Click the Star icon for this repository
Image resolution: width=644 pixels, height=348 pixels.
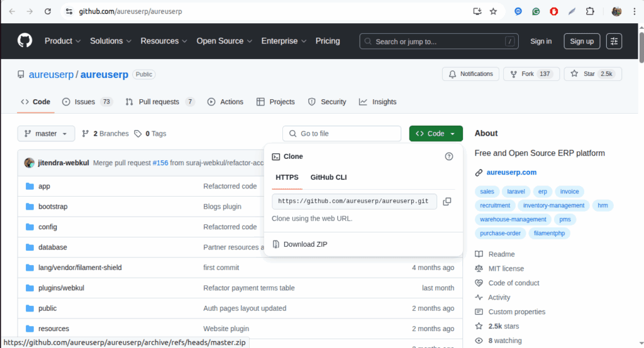pos(574,74)
